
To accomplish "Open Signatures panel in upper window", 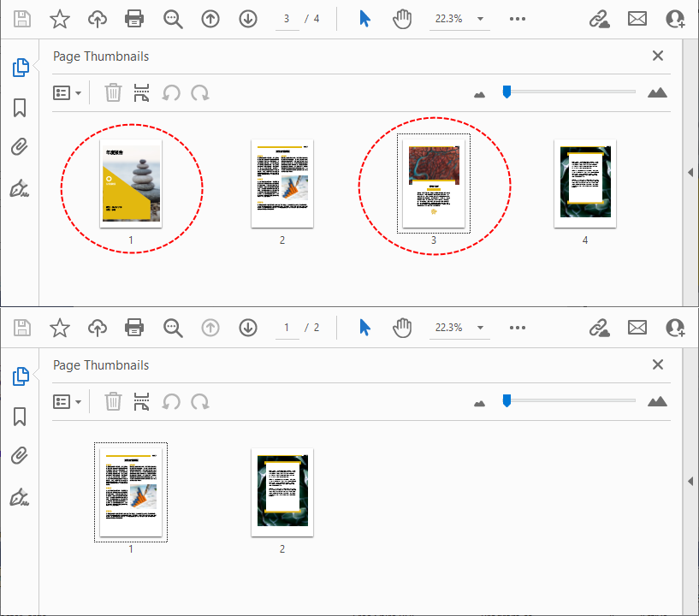I will point(19,187).
